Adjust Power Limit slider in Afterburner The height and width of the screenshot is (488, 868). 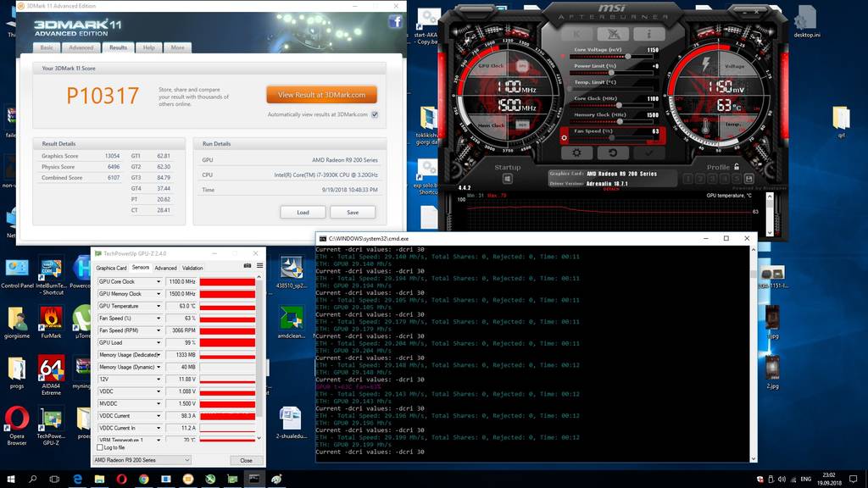[611, 73]
